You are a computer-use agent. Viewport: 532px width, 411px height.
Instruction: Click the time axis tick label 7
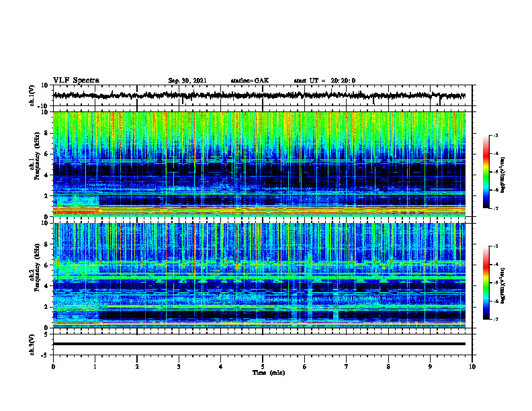347,367
